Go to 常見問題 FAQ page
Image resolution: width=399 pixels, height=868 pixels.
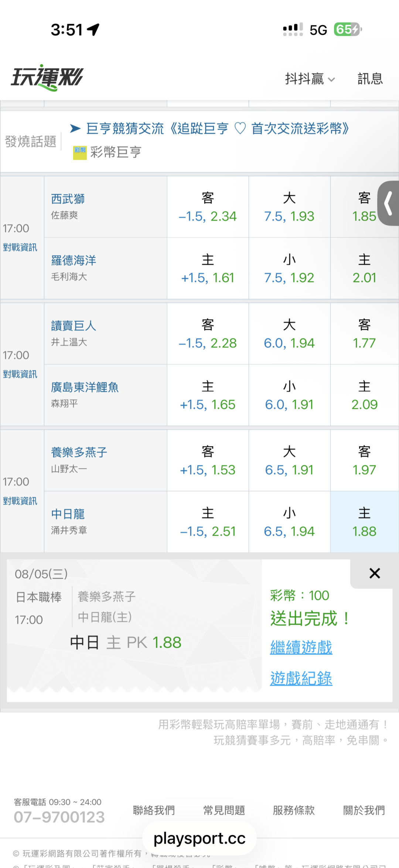(224, 810)
